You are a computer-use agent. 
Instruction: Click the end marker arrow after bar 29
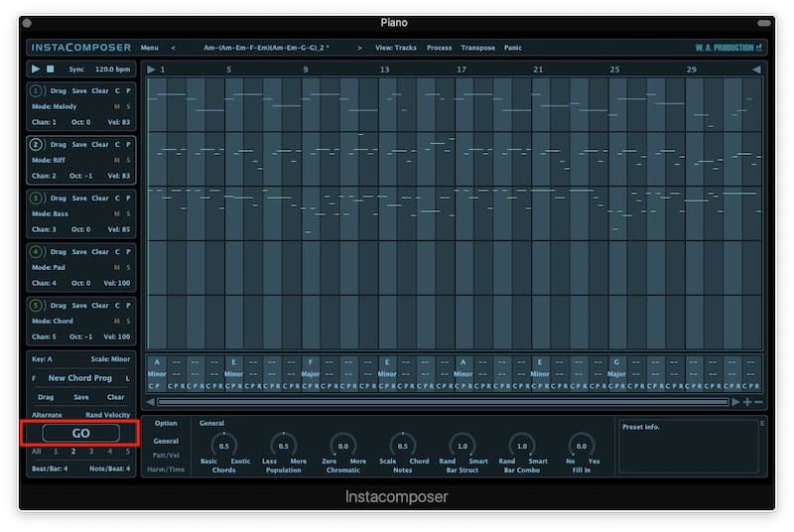click(x=756, y=69)
